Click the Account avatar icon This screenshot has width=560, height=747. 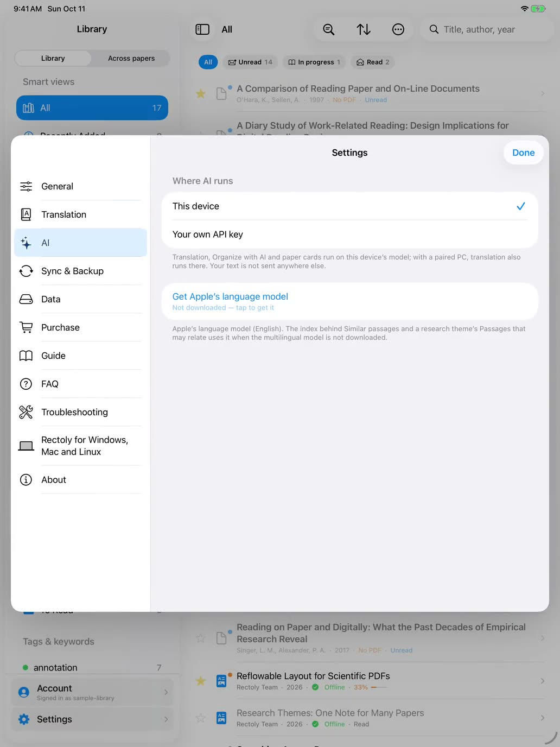[x=24, y=692]
